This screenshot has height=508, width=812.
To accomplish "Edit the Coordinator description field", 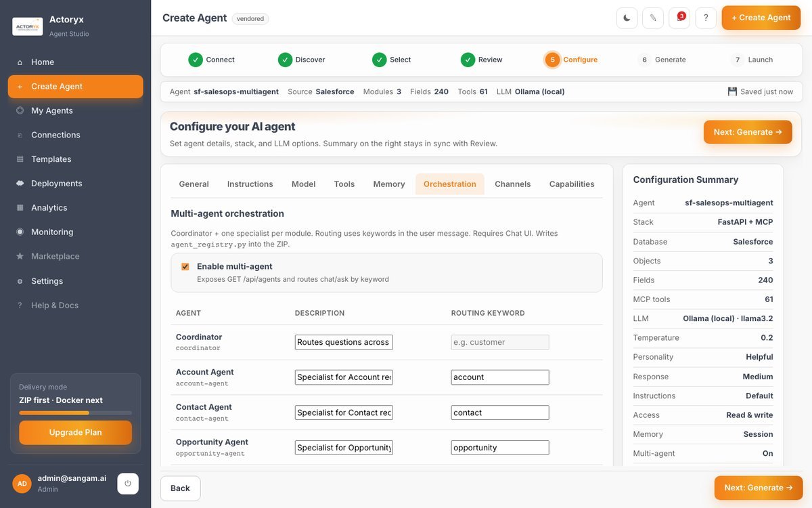I will click(344, 342).
